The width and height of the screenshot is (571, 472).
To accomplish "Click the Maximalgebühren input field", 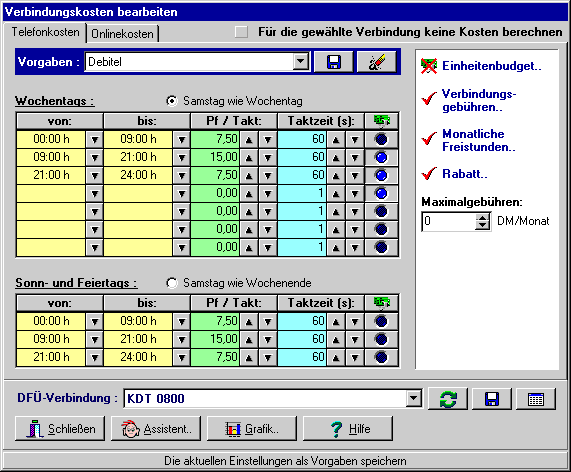I will [x=448, y=221].
